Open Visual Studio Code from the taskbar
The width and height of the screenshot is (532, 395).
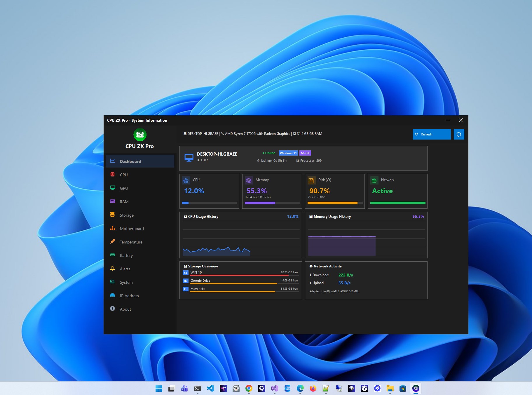(x=210, y=388)
